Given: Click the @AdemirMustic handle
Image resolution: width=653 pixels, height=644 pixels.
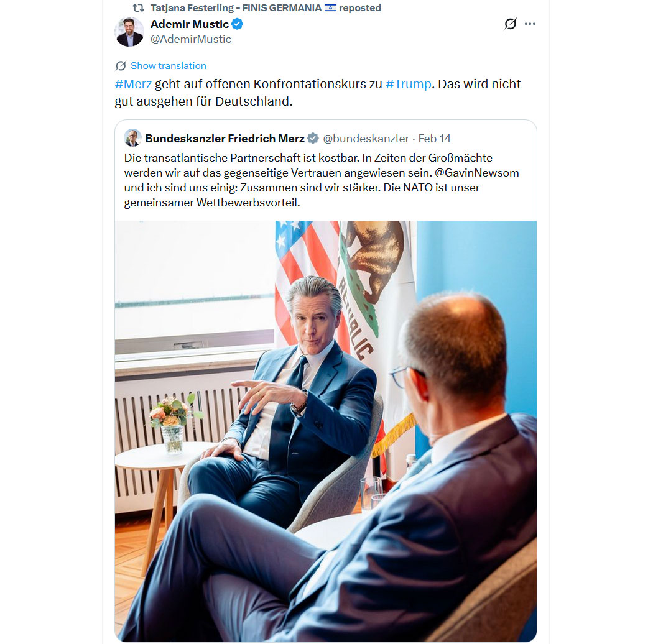Looking at the screenshot, I should [191, 39].
